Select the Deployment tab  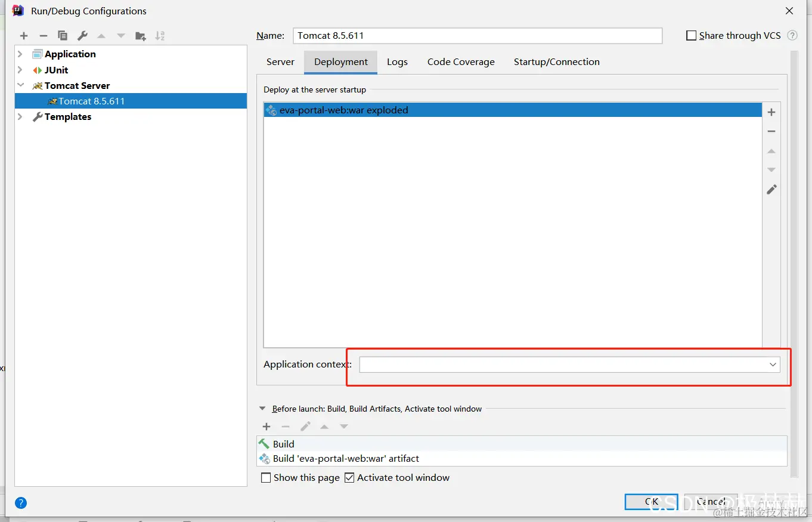tap(341, 62)
